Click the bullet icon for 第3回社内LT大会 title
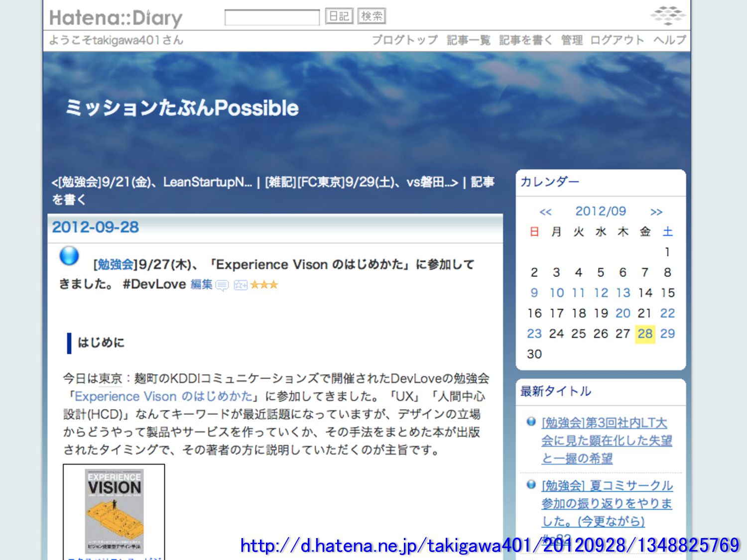 (531, 422)
